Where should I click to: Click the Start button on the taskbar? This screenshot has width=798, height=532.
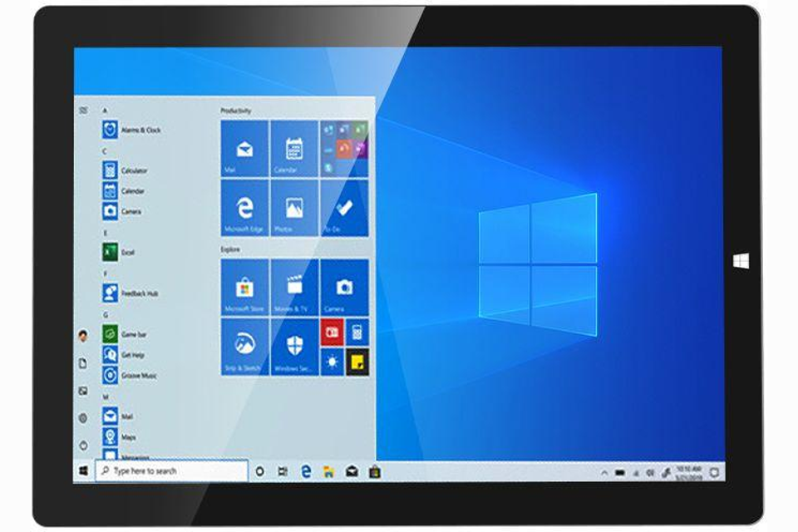84,471
